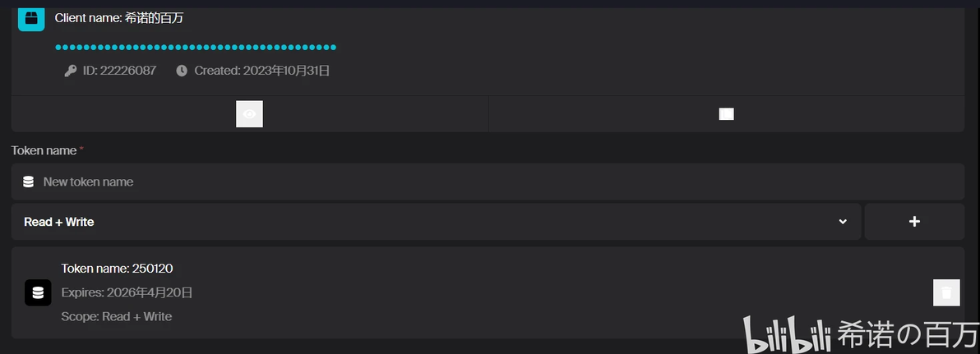The width and height of the screenshot is (980, 354).
Task: Click the Expires 2026年4月20日 text
Action: (x=127, y=292)
